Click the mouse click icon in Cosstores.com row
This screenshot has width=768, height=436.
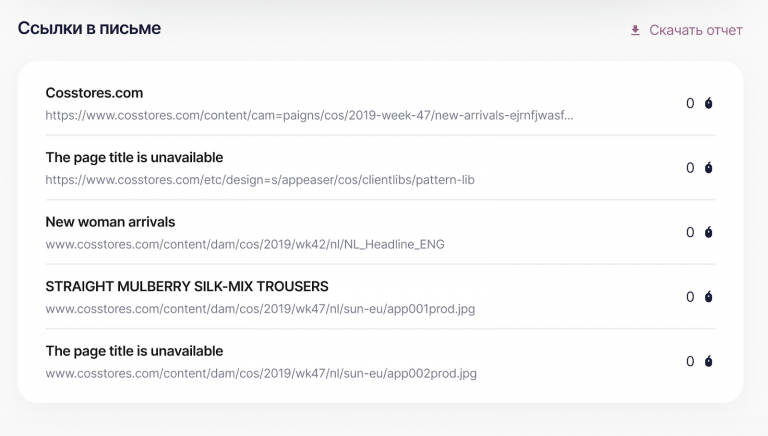[708, 103]
